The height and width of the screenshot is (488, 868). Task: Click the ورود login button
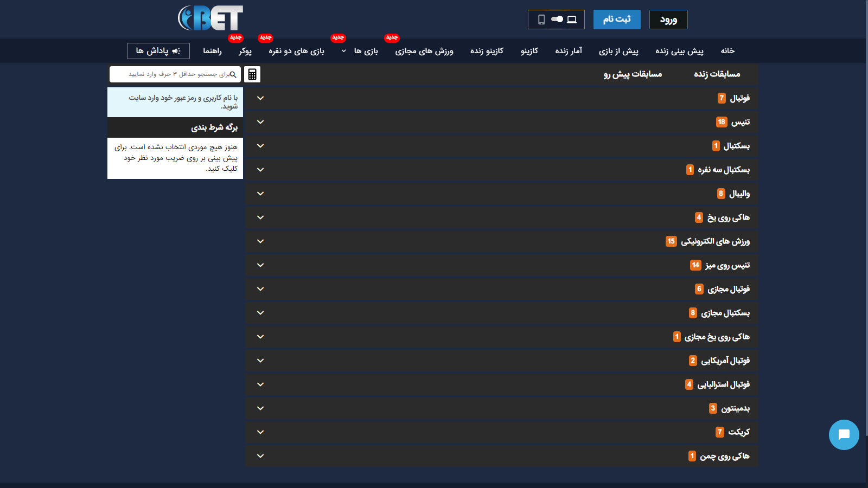[668, 20]
